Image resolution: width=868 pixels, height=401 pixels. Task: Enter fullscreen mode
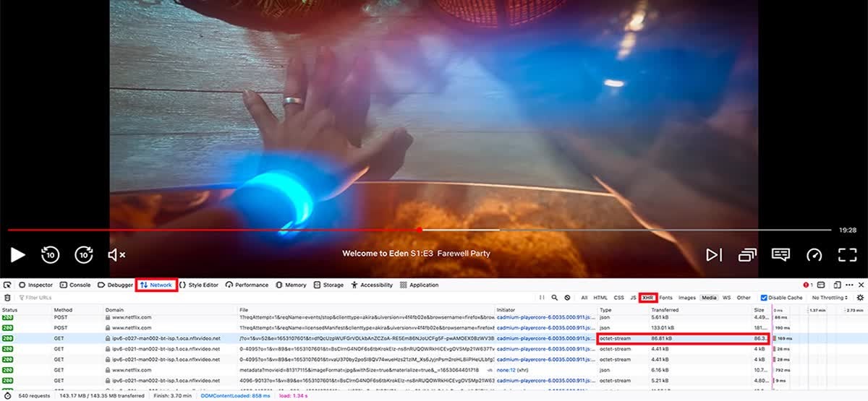click(847, 254)
